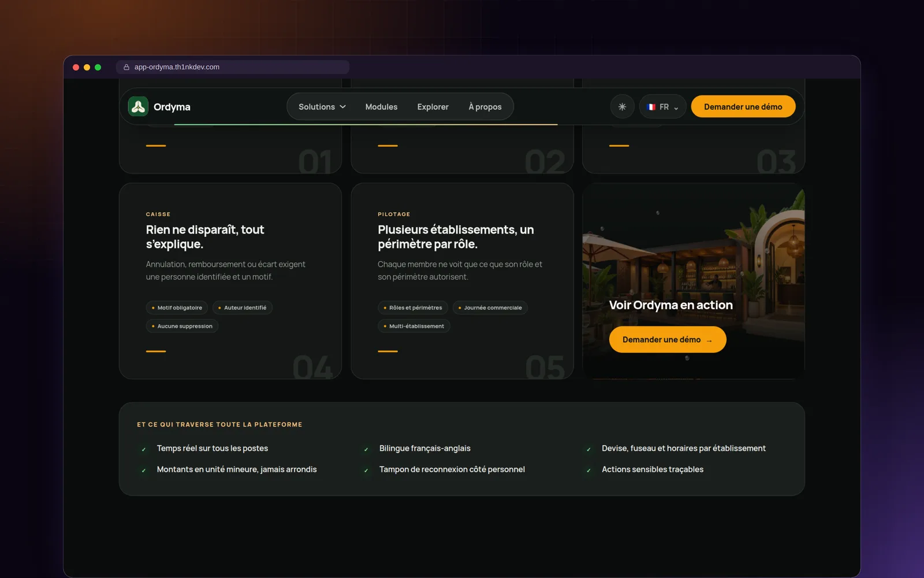
Task: Click the lock icon in the address bar
Action: (x=126, y=67)
